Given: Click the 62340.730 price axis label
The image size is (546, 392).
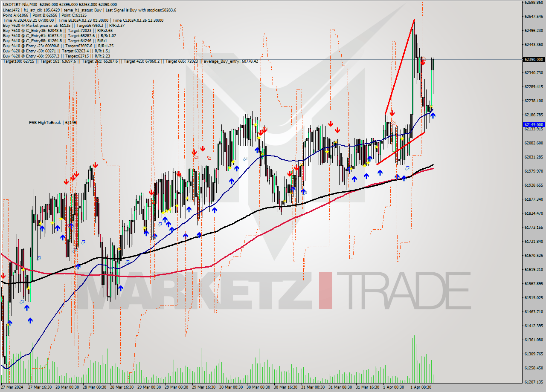Looking at the screenshot, I should point(533,72).
